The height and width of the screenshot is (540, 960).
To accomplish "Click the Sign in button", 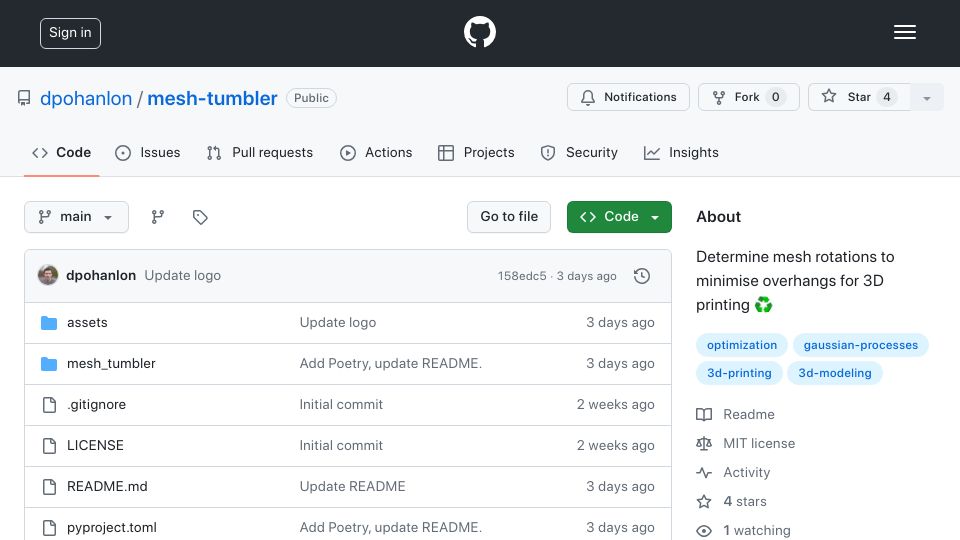I will (70, 33).
